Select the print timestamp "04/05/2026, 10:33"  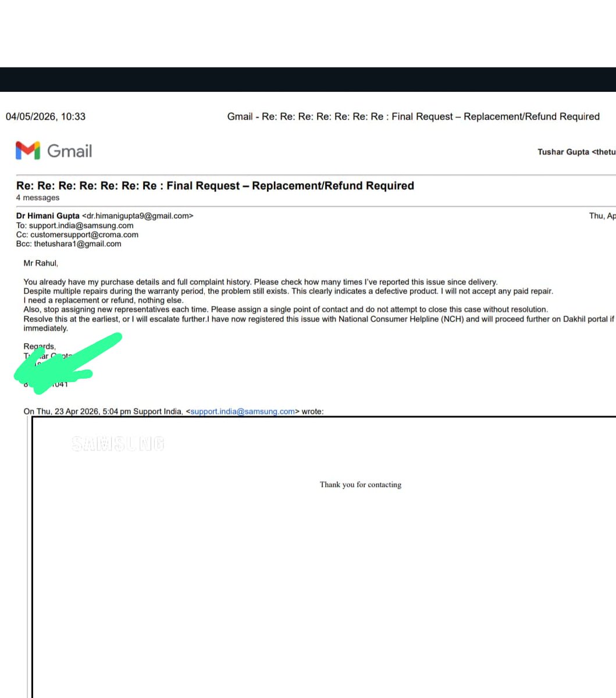45,116
